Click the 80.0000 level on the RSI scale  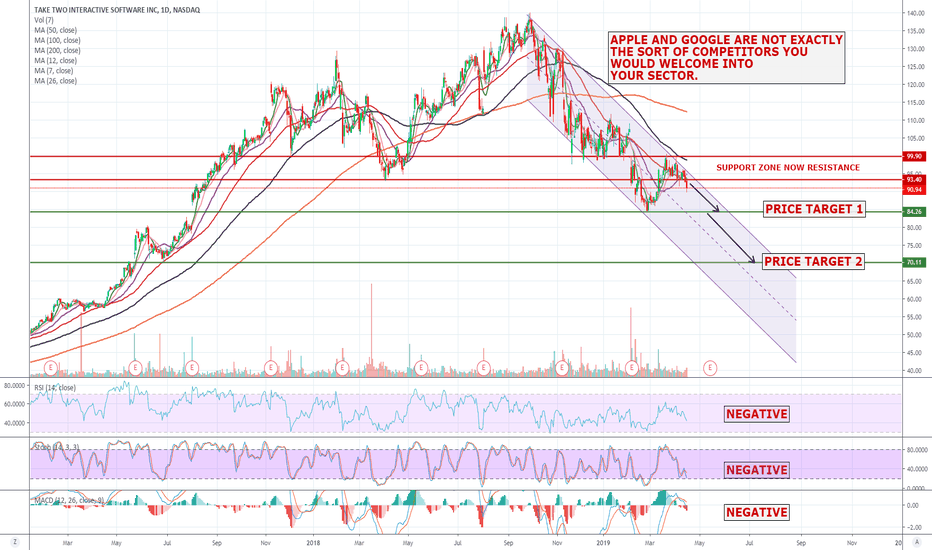[x=14, y=385]
